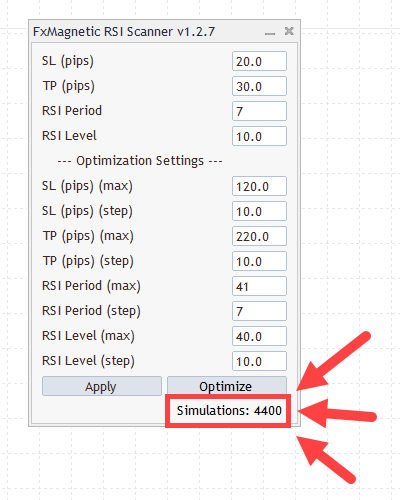The width and height of the screenshot is (400, 500).
Task: Click the TP (pips) (step) field
Action: [x=259, y=261]
